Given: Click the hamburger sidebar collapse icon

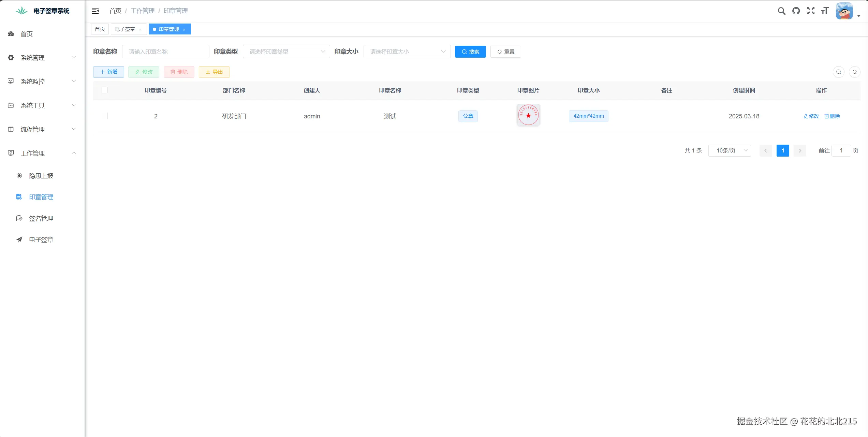Looking at the screenshot, I should pos(95,11).
